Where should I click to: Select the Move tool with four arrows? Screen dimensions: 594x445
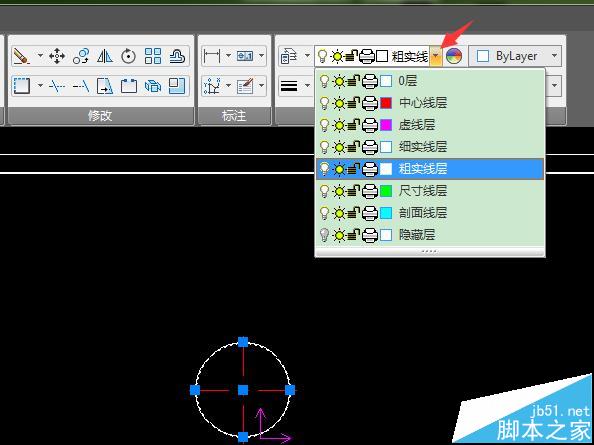57,56
